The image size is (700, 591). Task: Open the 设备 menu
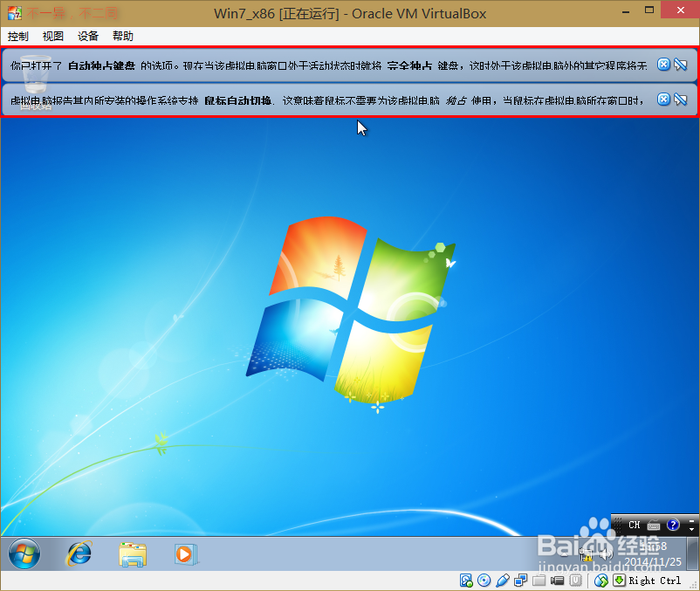[87, 36]
